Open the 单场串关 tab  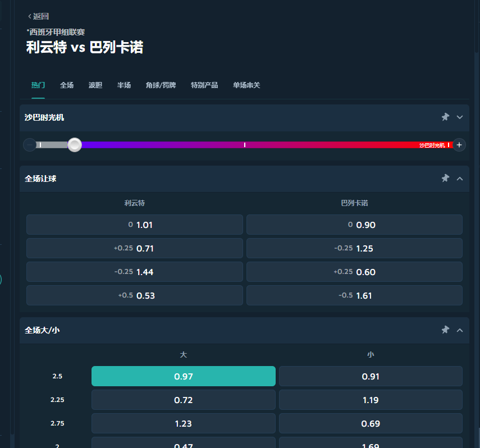tap(246, 85)
